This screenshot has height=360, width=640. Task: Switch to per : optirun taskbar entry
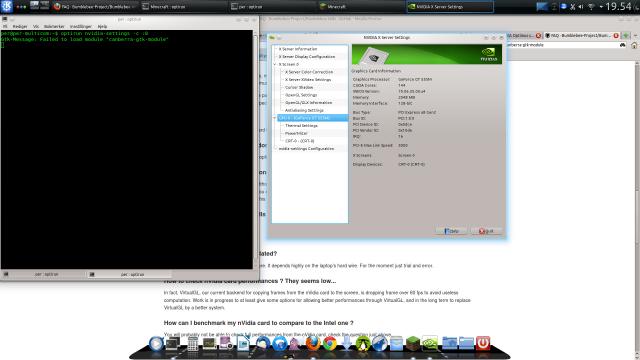point(271,7)
